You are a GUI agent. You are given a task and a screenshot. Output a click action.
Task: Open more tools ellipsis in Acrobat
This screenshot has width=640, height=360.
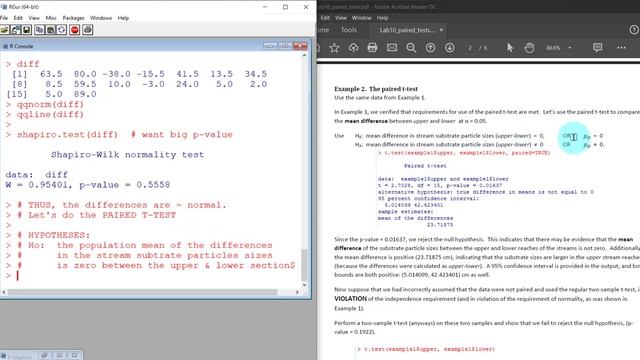click(x=621, y=48)
